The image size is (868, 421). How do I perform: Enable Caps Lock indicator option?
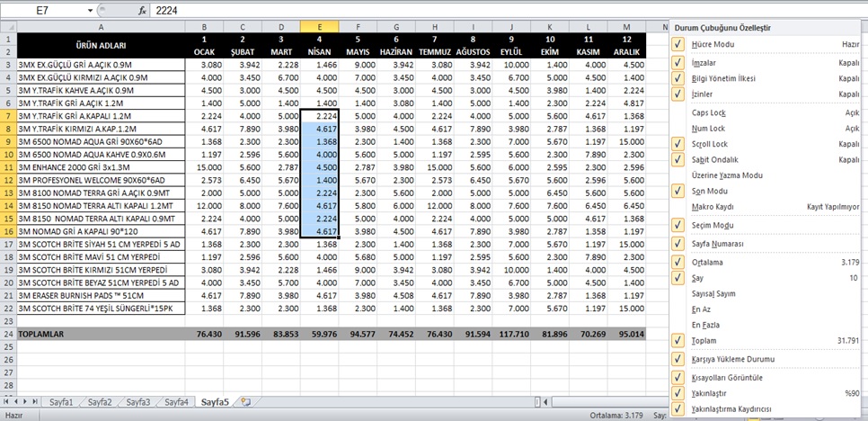[766, 113]
